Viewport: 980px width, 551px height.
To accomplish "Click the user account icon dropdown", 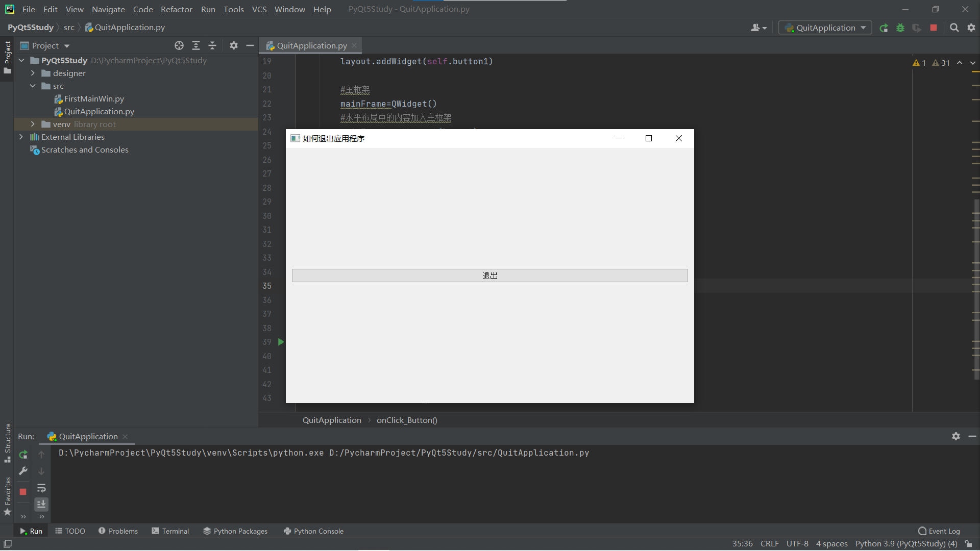I will (758, 28).
